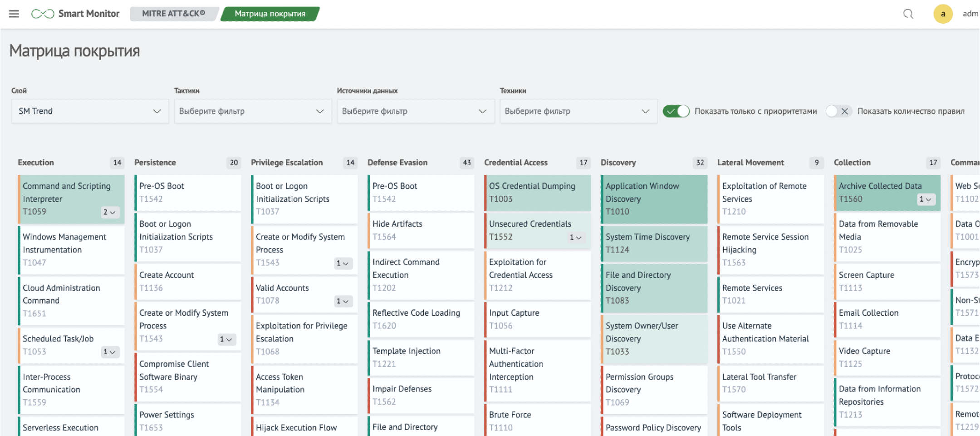The width and height of the screenshot is (980, 436).
Task: Open System Time Discovery T1124 card
Action: 654,243
